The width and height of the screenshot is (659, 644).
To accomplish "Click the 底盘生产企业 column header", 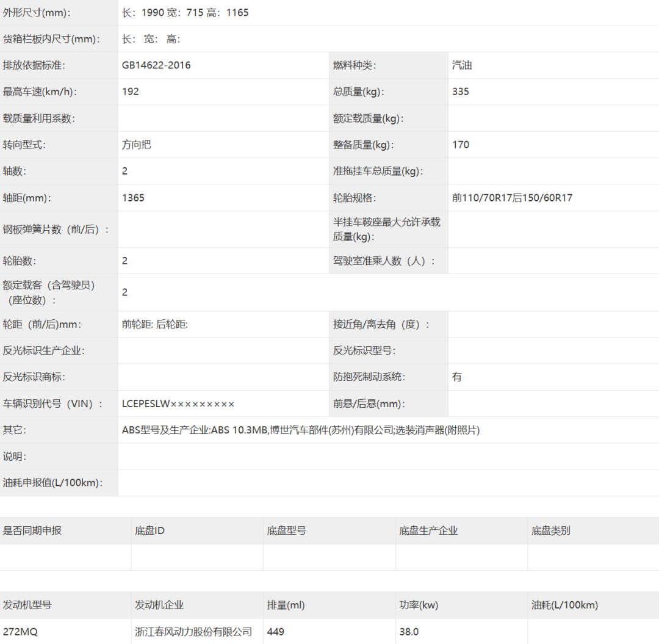I will pos(428,530).
